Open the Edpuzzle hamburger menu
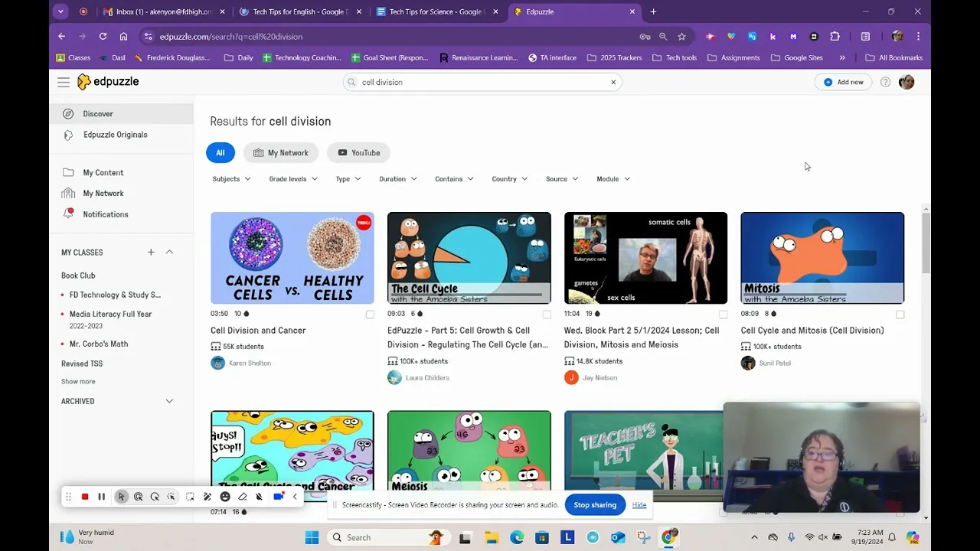This screenshot has height=551, width=980. tap(64, 82)
